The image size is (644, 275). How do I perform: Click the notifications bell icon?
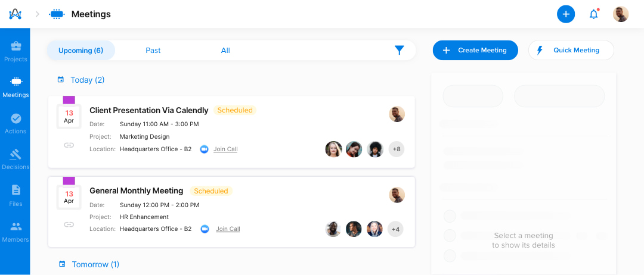click(x=593, y=14)
